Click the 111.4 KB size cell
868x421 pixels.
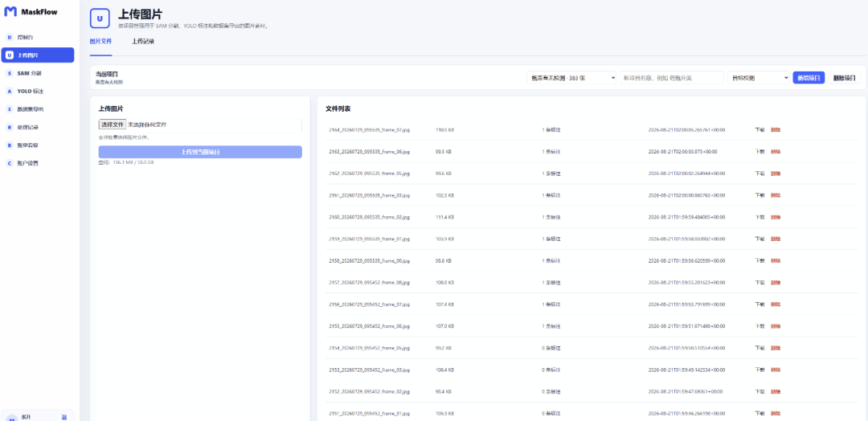click(444, 218)
